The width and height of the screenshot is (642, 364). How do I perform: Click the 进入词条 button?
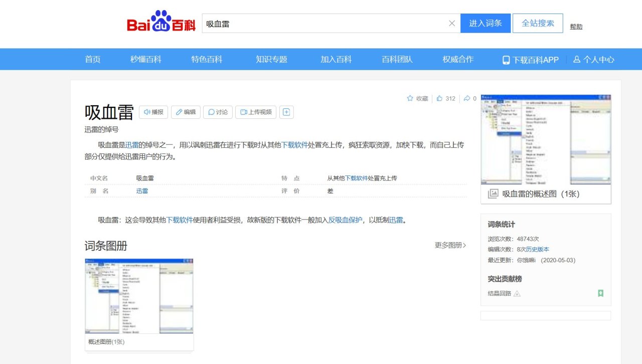(x=486, y=23)
